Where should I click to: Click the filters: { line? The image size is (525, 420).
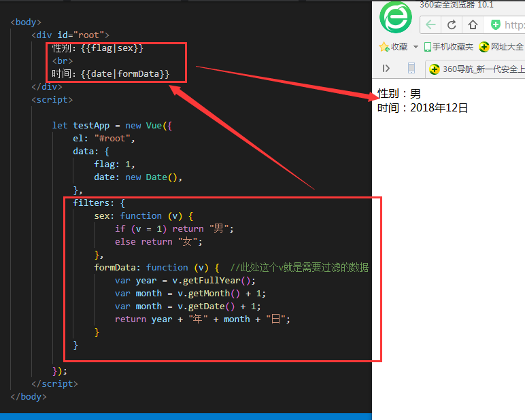(99, 203)
